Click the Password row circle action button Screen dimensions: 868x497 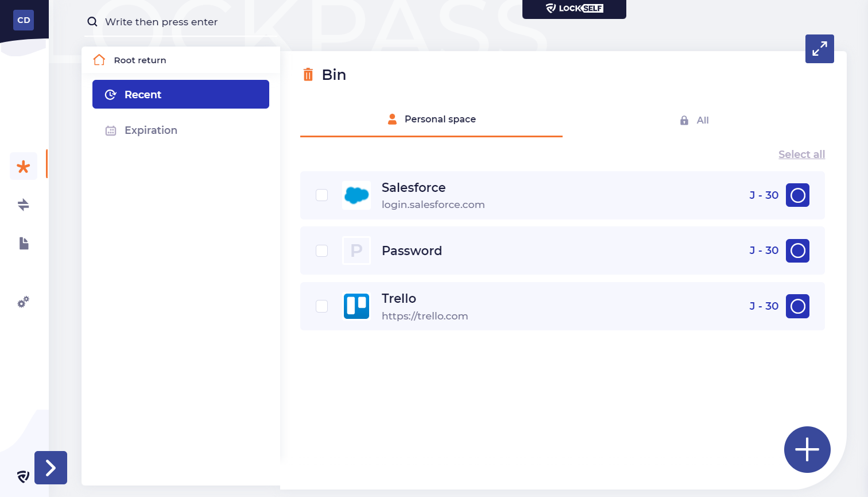797,251
